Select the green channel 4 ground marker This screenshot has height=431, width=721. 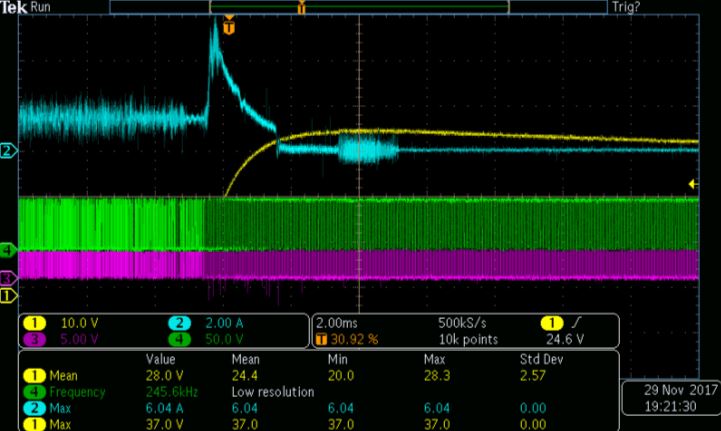point(8,250)
